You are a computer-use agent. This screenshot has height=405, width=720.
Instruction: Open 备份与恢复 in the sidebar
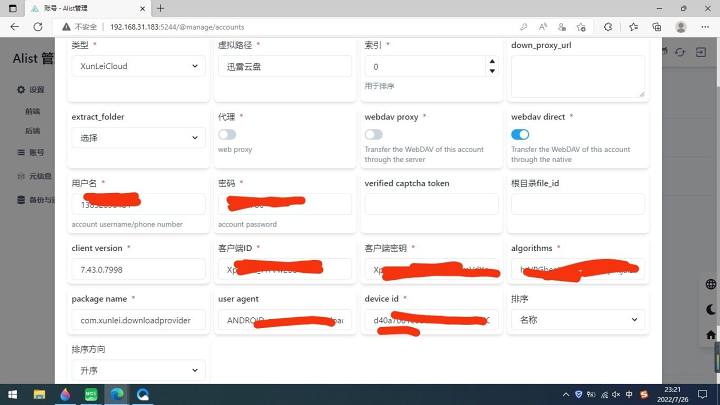[x=36, y=200]
